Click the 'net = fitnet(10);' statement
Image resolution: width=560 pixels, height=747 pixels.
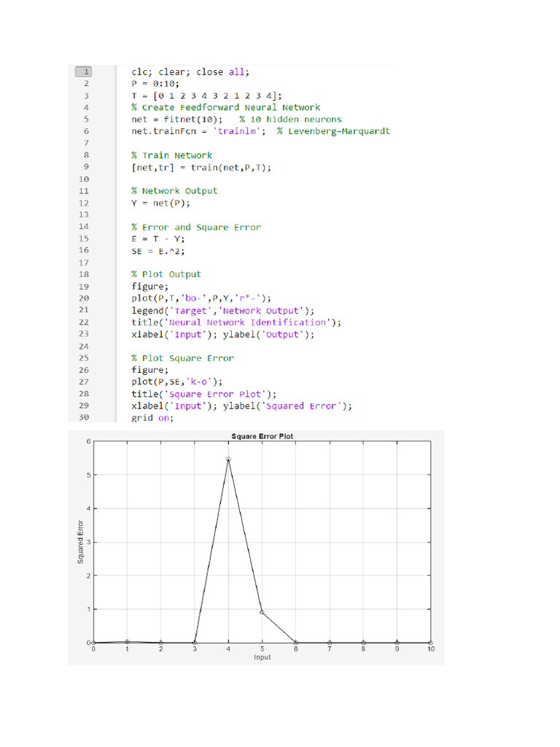[x=176, y=120]
